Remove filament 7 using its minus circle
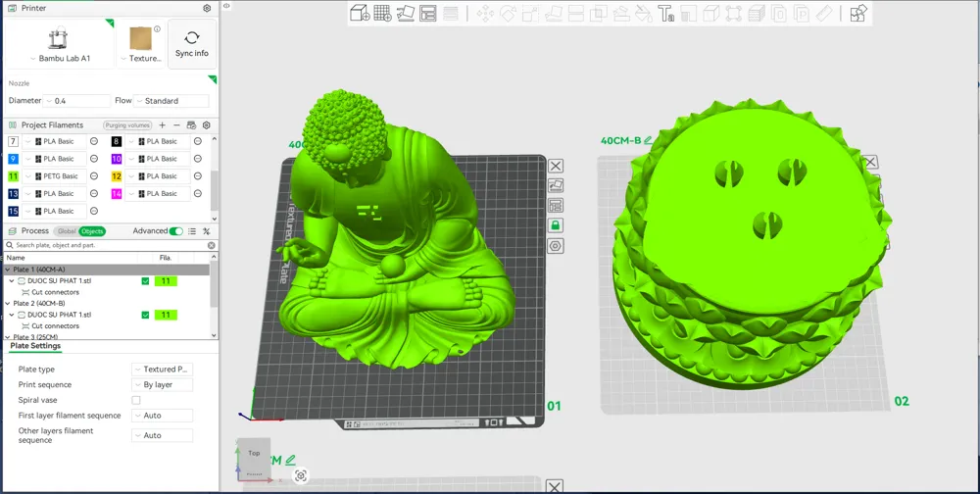The image size is (980, 494). click(94, 141)
